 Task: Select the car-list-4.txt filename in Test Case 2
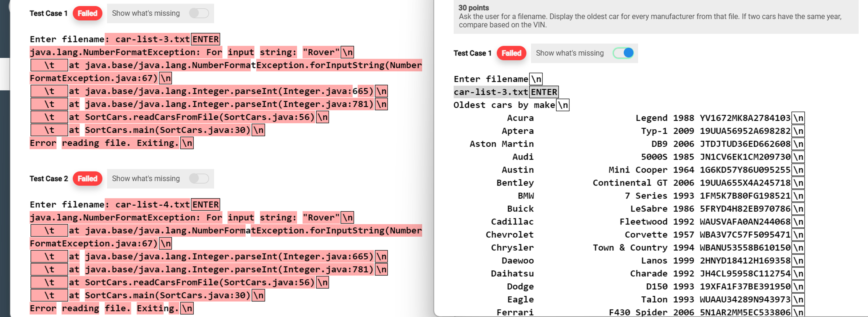point(152,204)
